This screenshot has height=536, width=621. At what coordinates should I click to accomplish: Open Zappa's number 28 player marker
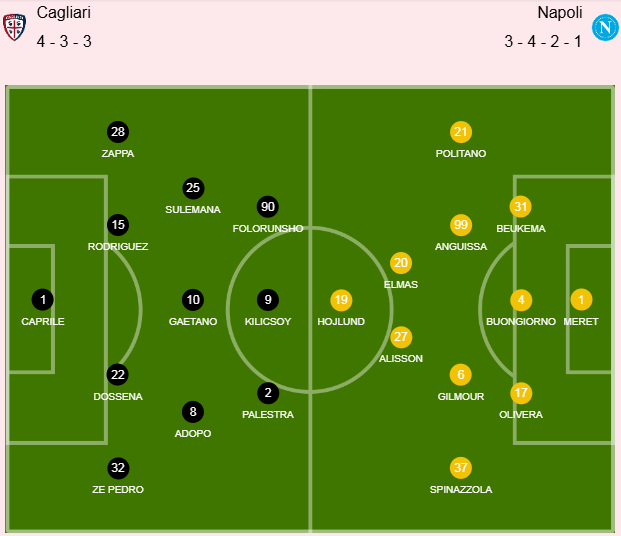118,132
